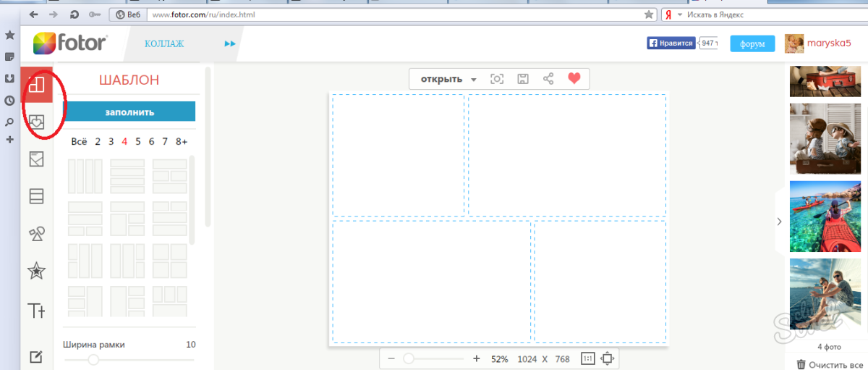Open the stickers shapes tool in sidebar
The image size is (868, 370).
pos(36,233)
